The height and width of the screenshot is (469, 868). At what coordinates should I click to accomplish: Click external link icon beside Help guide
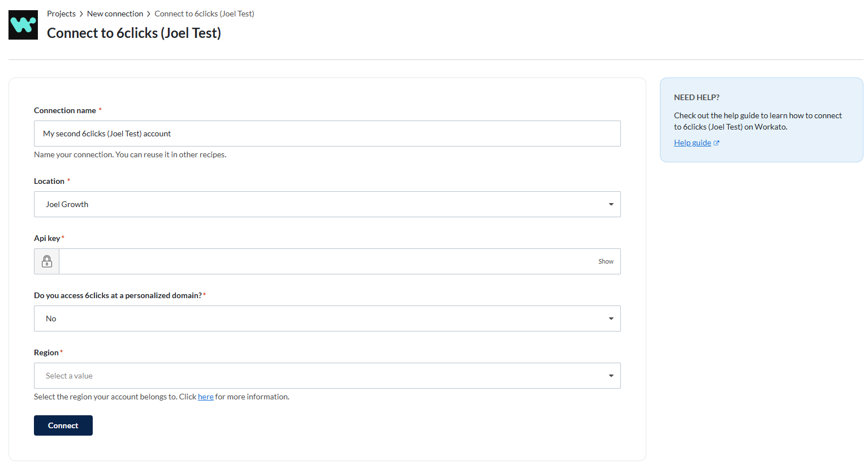716,143
